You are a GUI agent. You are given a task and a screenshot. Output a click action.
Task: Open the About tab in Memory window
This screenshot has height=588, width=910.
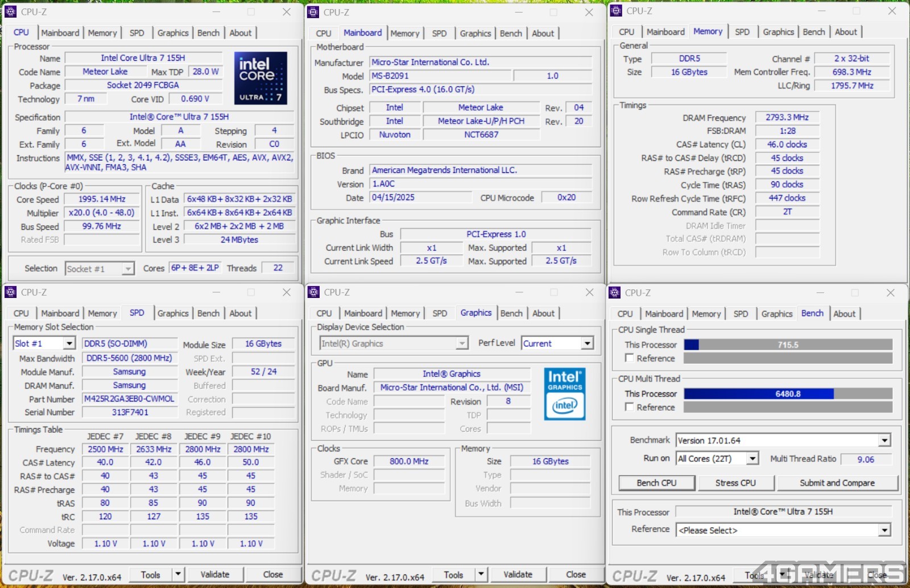tap(846, 32)
